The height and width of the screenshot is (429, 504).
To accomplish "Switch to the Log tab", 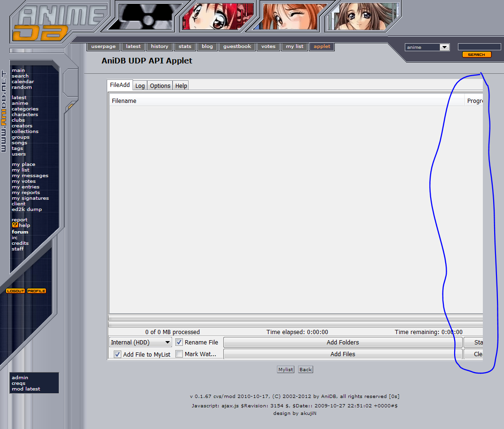I will click(140, 86).
